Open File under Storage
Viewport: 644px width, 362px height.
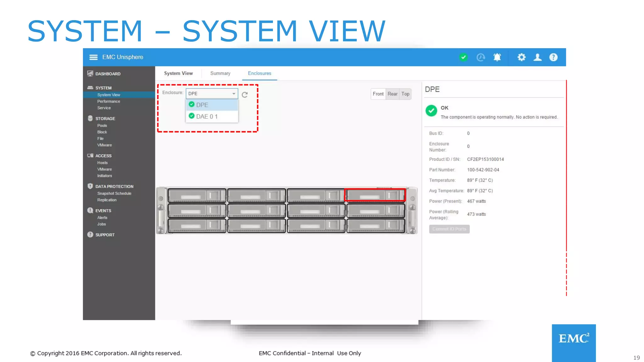pyautogui.click(x=100, y=139)
